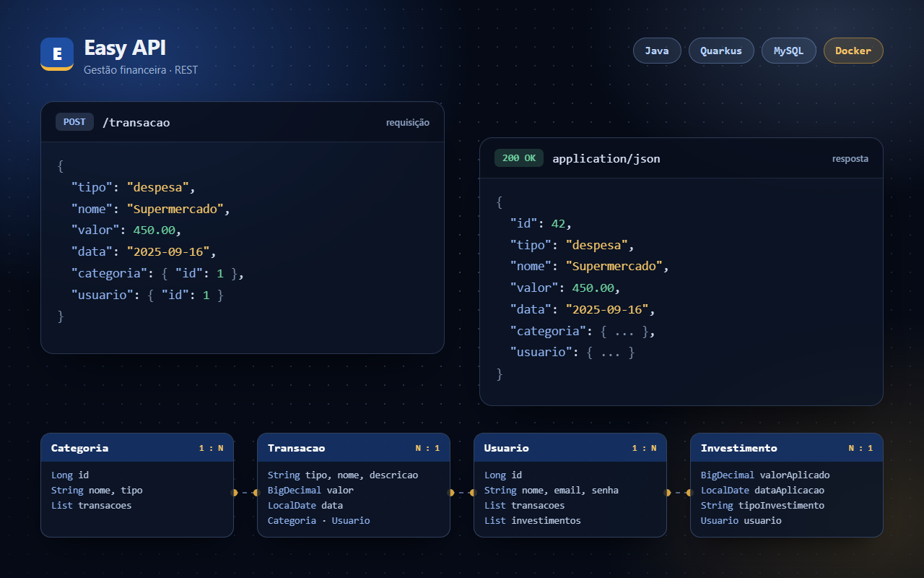Click the Usuario entity card header

[x=570, y=448]
